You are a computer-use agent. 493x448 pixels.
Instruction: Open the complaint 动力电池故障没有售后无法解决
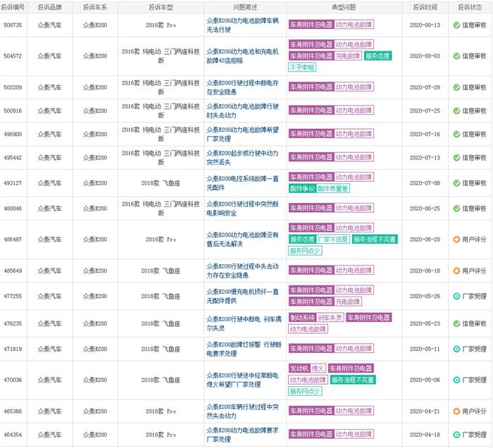tap(242, 239)
